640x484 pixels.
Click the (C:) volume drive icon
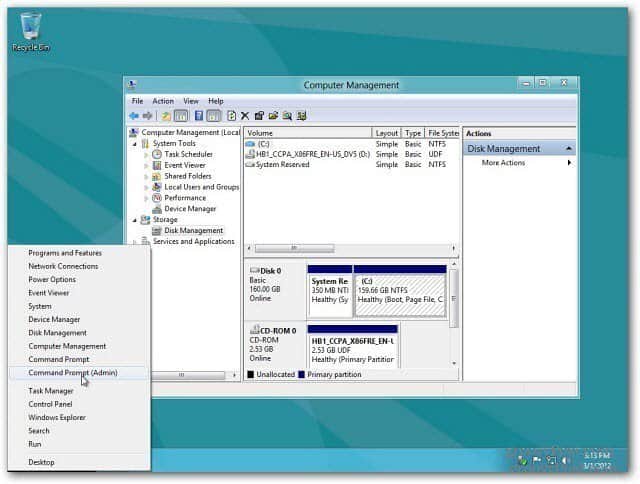250,144
